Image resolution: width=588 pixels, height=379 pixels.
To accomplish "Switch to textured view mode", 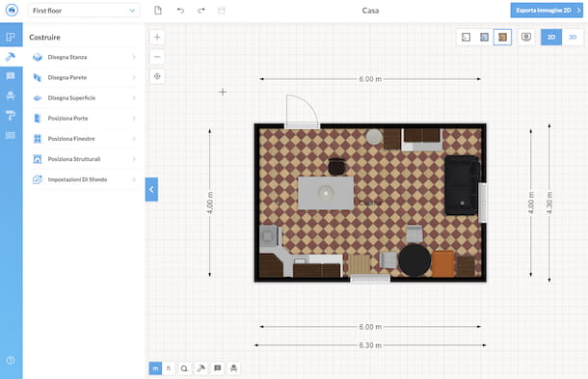I will coord(502,37).
